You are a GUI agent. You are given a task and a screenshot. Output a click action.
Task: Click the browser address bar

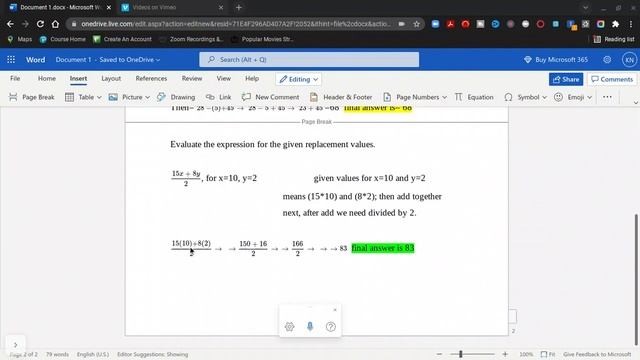click(235, 24)
